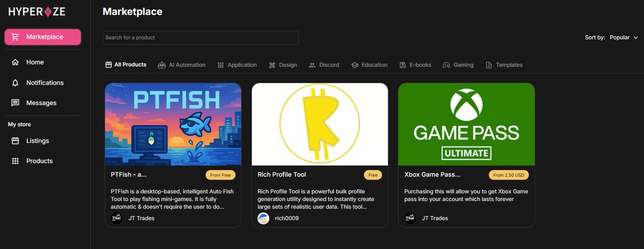The width and height of the screenshot is (644, 249).
Task: Click the rich0009 seller name
Action: point(287,218)
